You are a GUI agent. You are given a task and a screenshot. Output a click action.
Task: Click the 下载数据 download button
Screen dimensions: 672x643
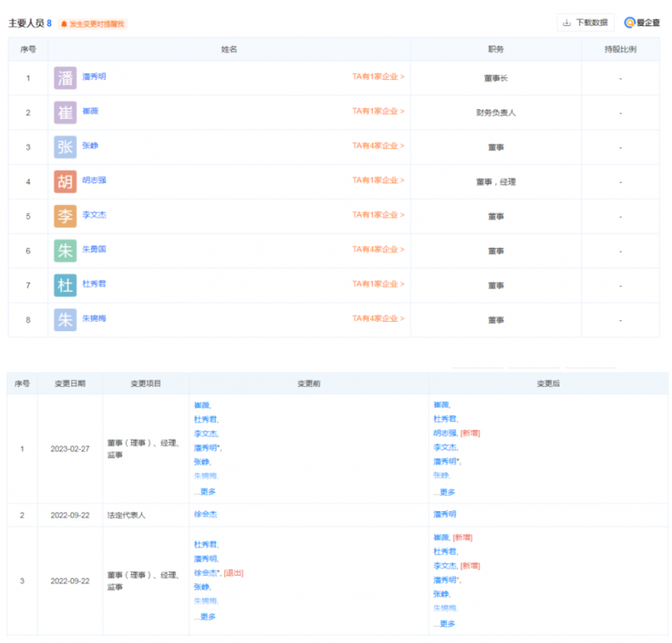point(585,23)
